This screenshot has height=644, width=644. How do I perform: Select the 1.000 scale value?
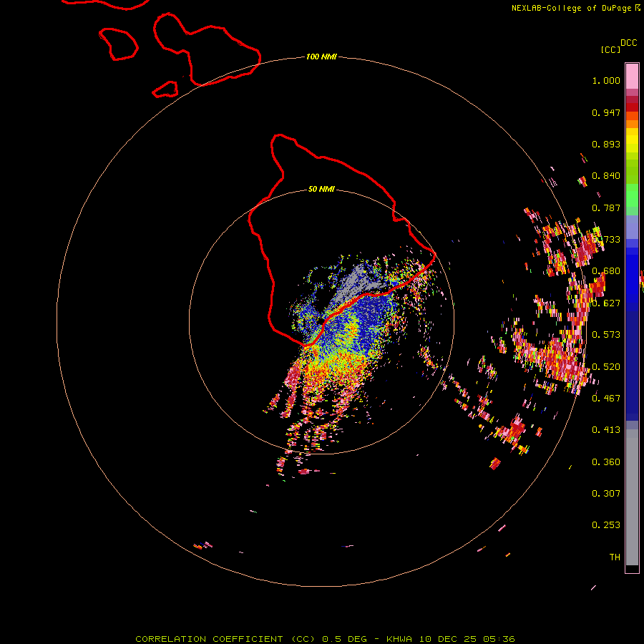tap(606, 80)
